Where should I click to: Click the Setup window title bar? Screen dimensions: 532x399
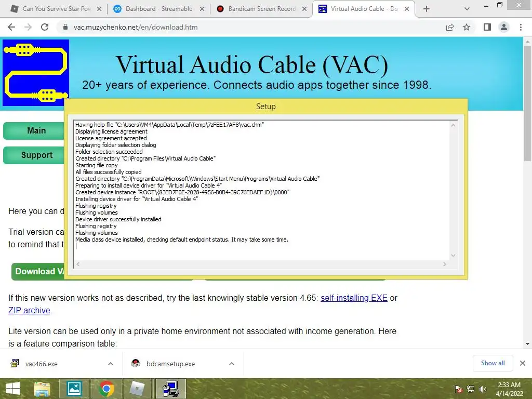[265, 107]
